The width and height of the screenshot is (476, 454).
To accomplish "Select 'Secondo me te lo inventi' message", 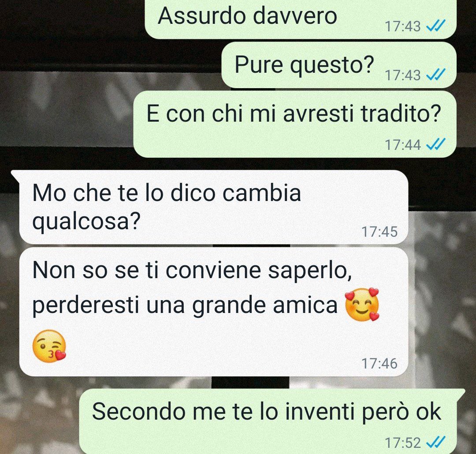I will coord(271,421).
